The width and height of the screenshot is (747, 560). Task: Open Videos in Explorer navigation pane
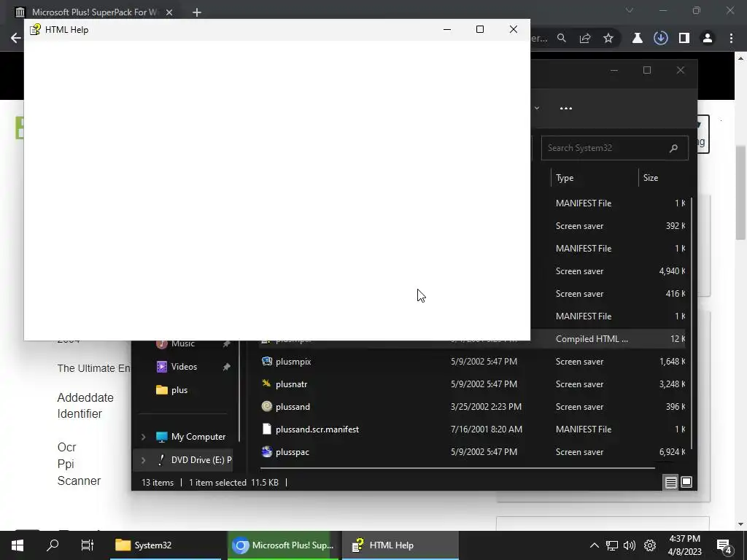coord(183,367)
